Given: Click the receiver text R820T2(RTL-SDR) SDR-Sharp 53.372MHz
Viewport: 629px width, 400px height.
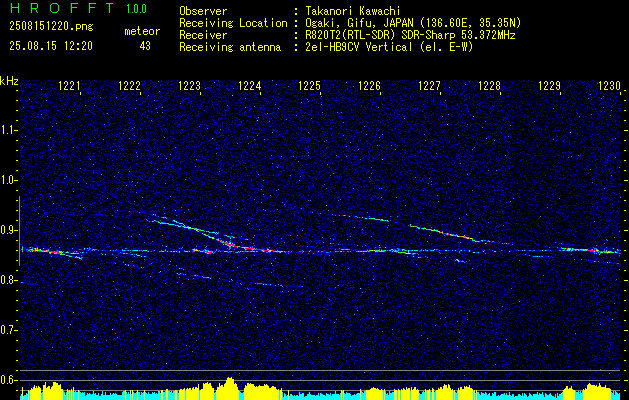Looking at the screenshot, I should [410, 35].
